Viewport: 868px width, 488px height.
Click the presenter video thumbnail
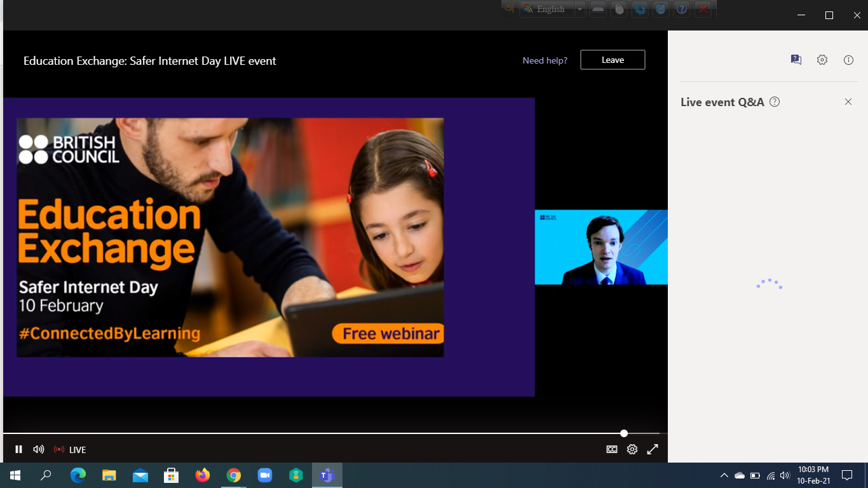(601, 247)
